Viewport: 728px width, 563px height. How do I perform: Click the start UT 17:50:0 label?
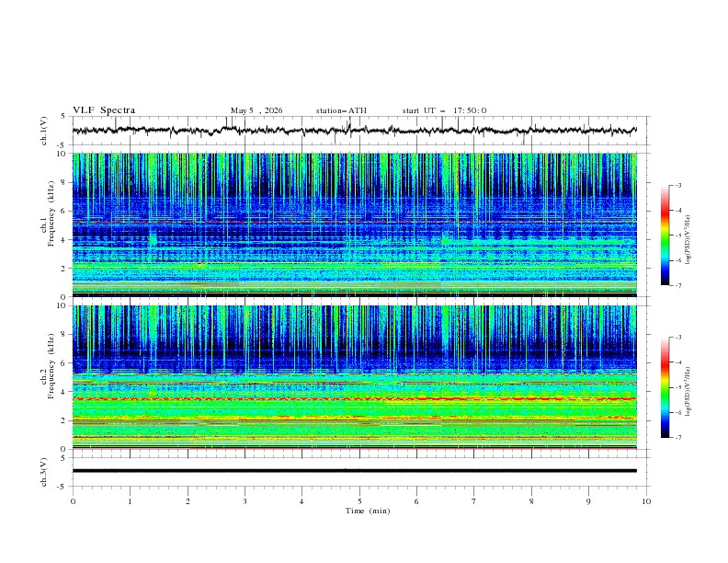point(444,110)
